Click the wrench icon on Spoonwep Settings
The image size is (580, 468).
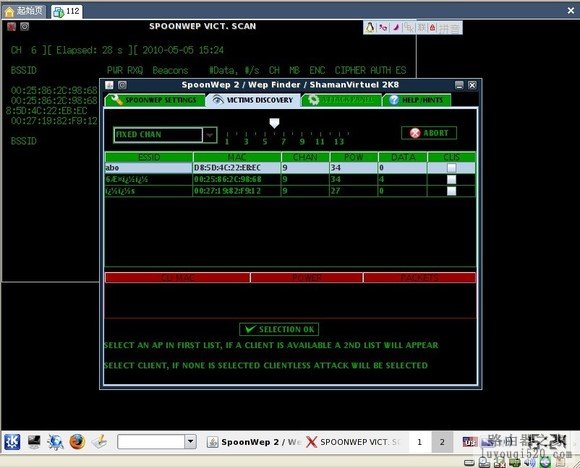(x=117, y=100)
